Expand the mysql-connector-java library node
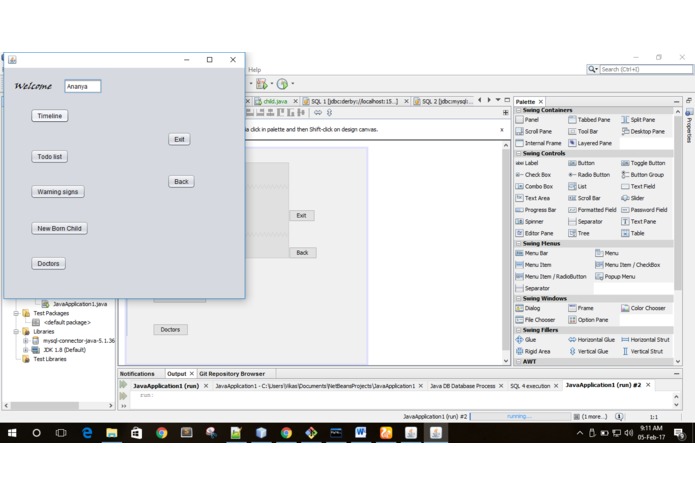Image resolution: width=695 pixels, height=494 pixels. pyautogui.click(x=26, y=341)
